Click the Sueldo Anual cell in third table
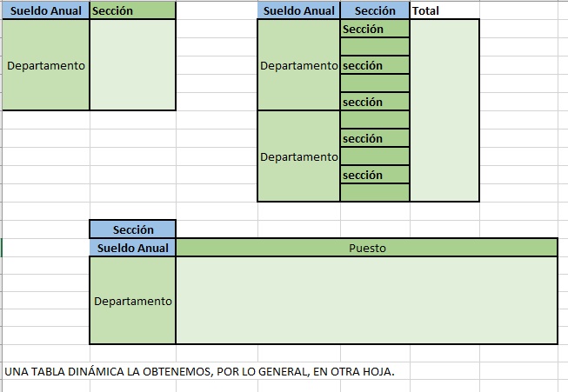This screenshot has height=392, width=568. click(x=133, y=248)
